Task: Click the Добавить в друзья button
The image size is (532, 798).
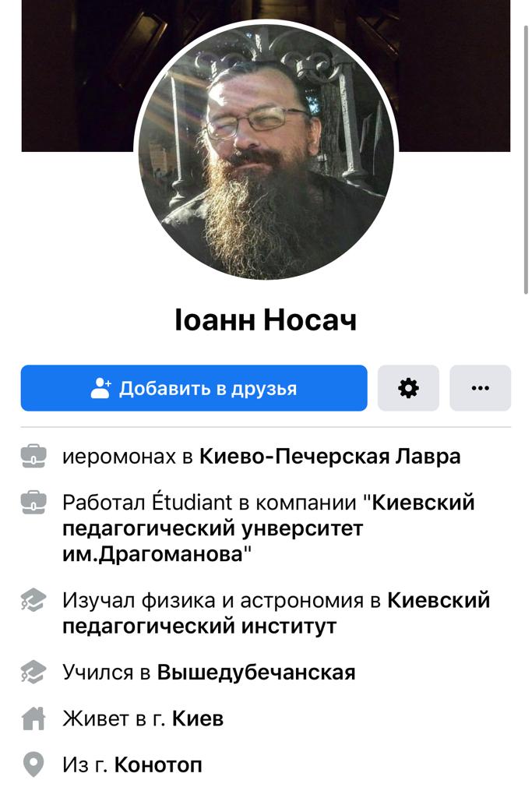Action: tap(194, 388)
